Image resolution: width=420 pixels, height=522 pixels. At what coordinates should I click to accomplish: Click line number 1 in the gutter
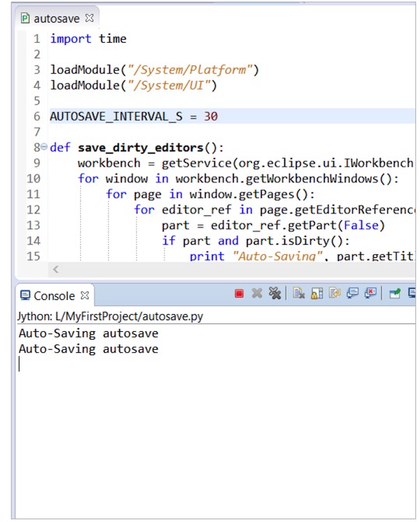(x=37, y=39)
